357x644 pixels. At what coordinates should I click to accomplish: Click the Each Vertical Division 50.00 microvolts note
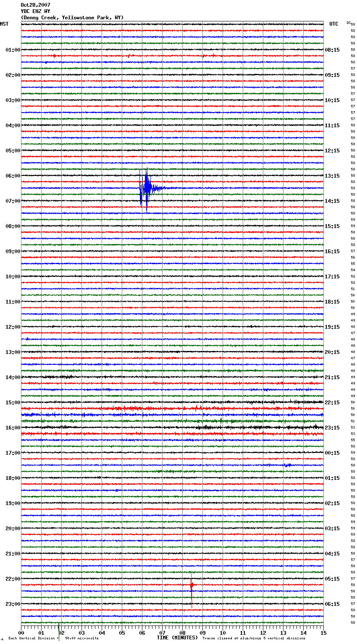[54, 639]
